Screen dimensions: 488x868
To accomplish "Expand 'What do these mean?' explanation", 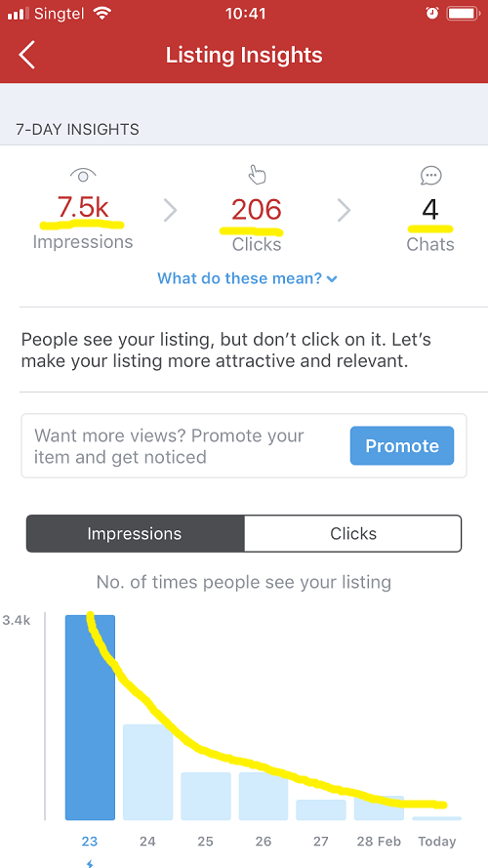I will [x=247, y=278].
